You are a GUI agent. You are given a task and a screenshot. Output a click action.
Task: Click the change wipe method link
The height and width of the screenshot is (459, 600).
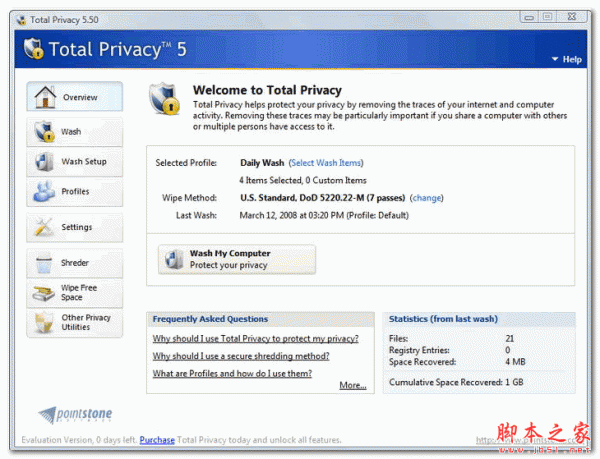[426, 198]
